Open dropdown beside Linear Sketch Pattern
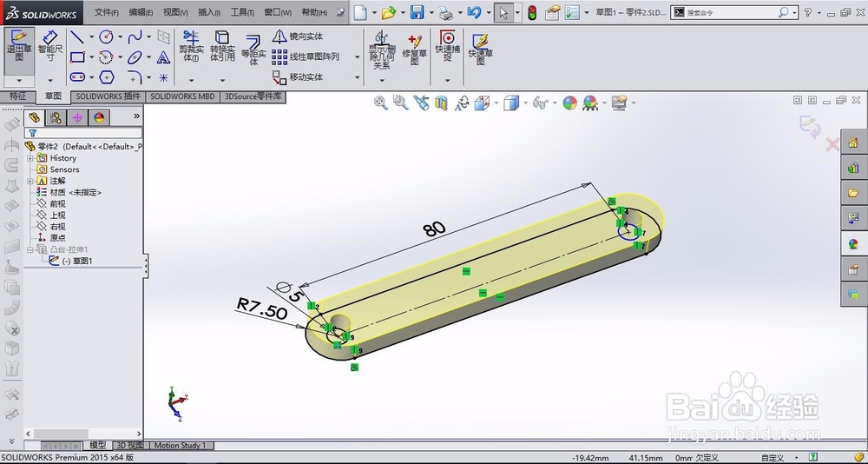Screen dimensions: 868x464 pyautogui.click(x=357, y=57)
